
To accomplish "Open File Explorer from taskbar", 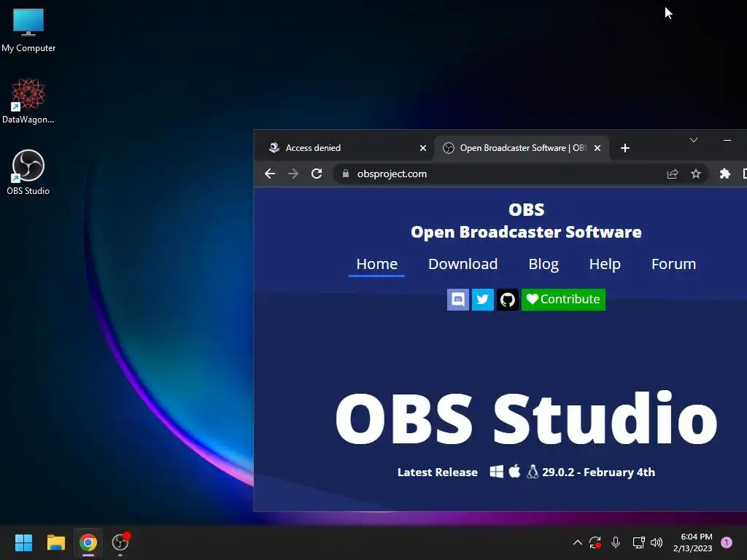I will (55, 542).
